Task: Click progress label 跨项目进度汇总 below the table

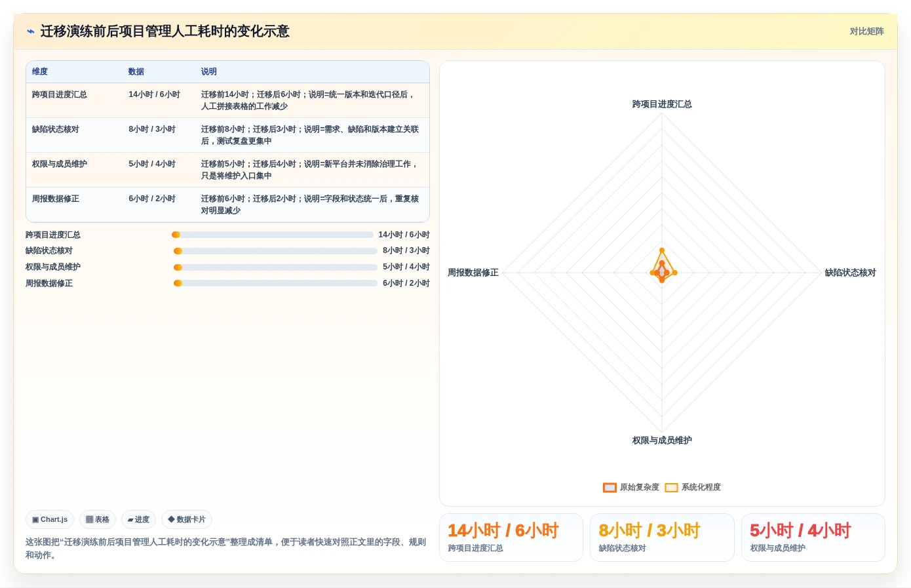Action: tap(53, 235)
